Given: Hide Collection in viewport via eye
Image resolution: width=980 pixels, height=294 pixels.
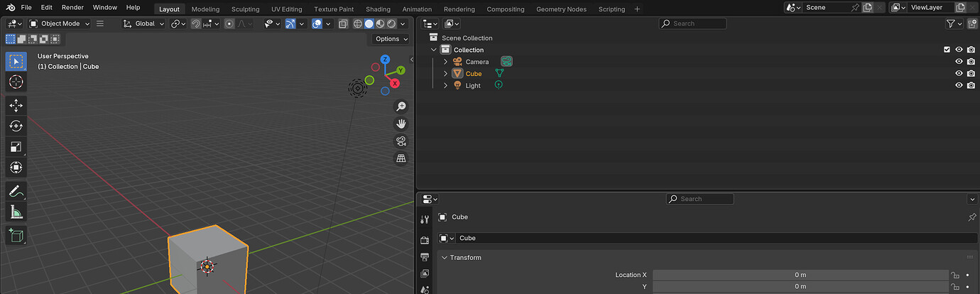Looking at the screenshot, I should (959, 50).
